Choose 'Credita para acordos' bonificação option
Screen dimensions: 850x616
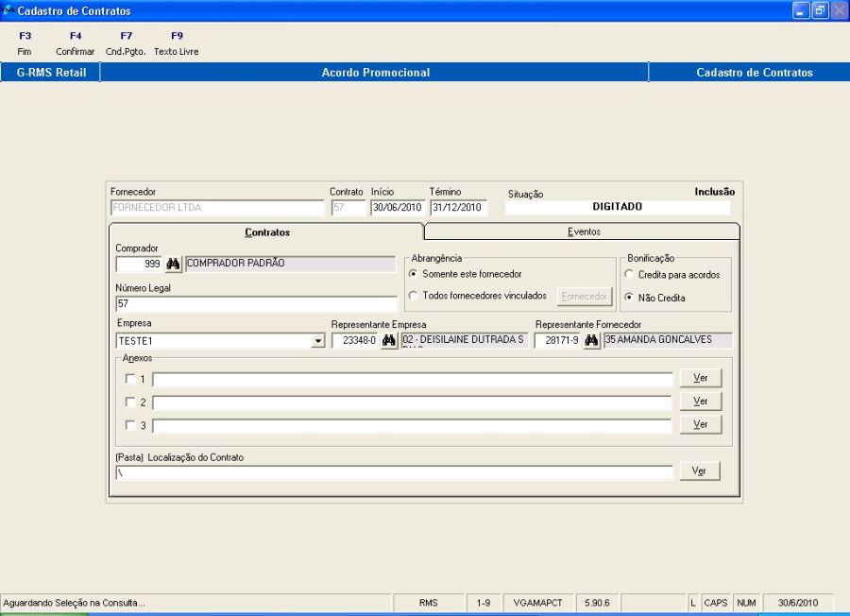click(x=630, y=275)
